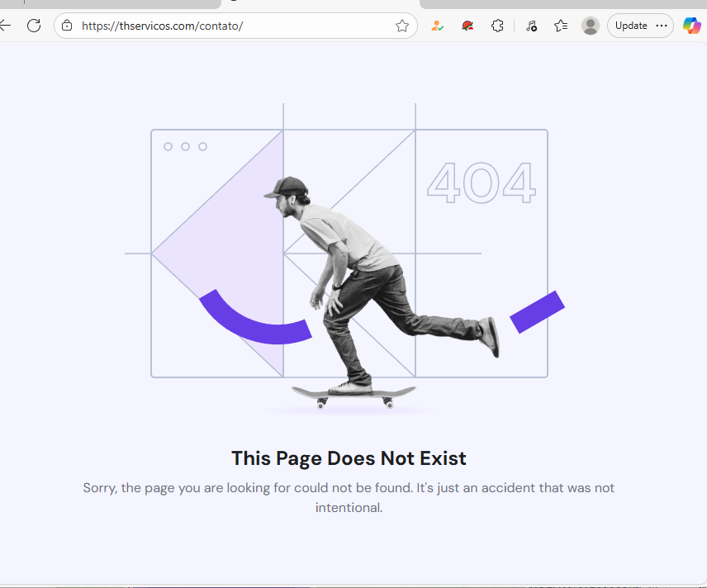Viewport: 707px width, 588px height.
Task: Open the Favorites list icon
Action: click(x=561, y=26)
